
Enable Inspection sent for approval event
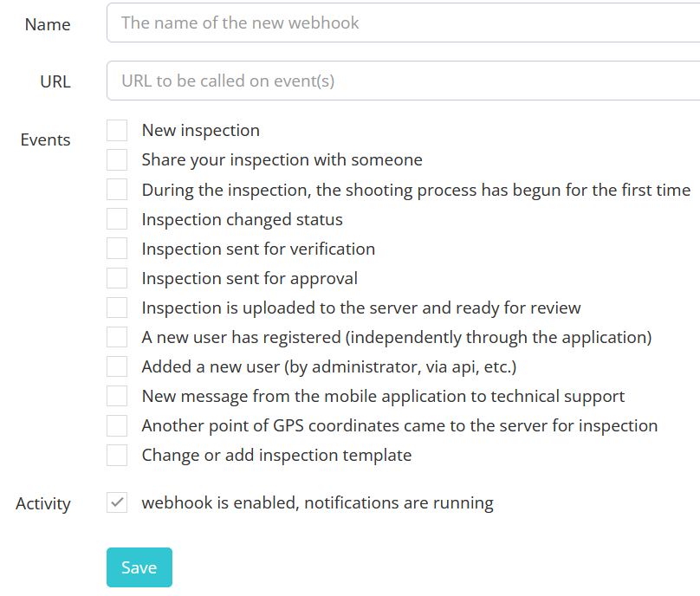click(x=117, y=278)
